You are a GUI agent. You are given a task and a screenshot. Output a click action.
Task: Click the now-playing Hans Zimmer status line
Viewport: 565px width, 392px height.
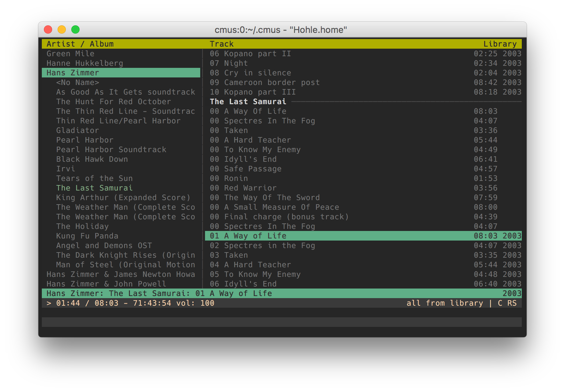(x=282, y=293)
